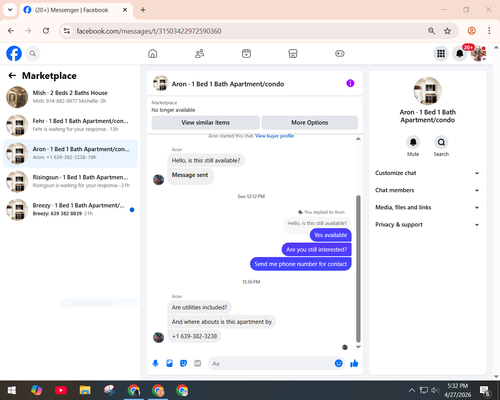Screen dimensions: 500x400
Task: Expand Customize chat section
Action: click(427, 173)
